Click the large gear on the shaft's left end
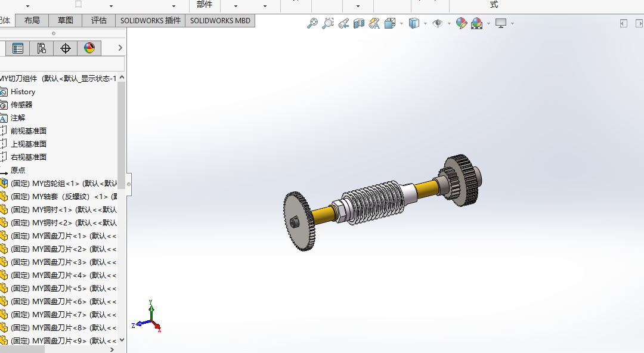 tap(298, 222)
